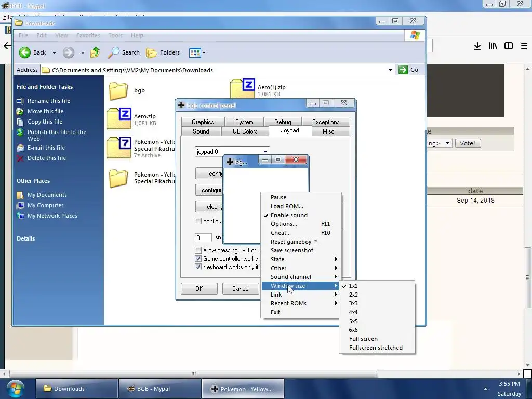Open My Documents under Other Places
The image size is (532, 399).
(47, 195)
